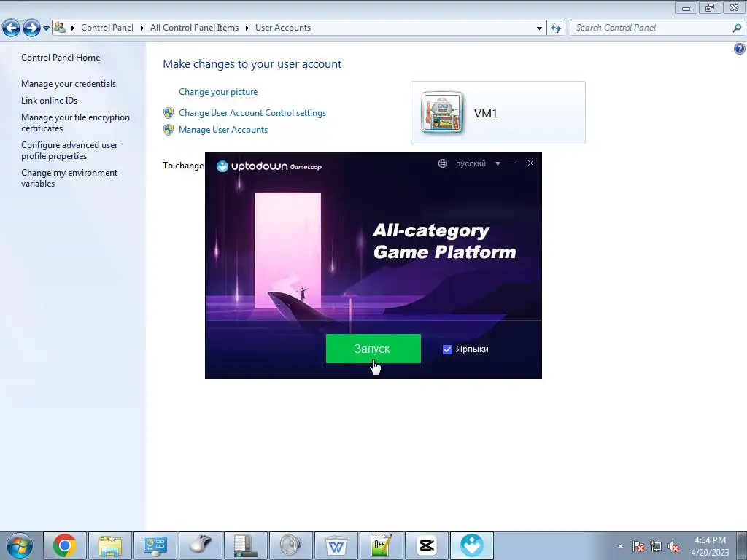The height and width of the screenshot is (560, 747).
Task: Open Change your picture link
Action: click(x=218, y=91)
